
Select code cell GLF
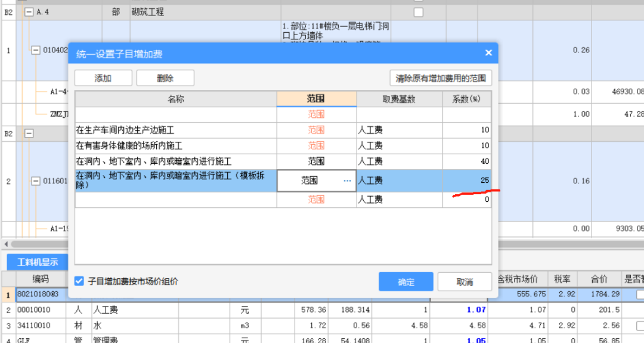(x=41, y=340)
